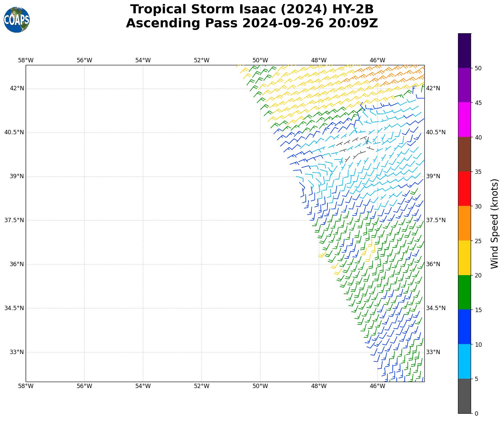Click the 58°W label on the top axis
This screenshot has height=421, width=504.
point(26,60)
